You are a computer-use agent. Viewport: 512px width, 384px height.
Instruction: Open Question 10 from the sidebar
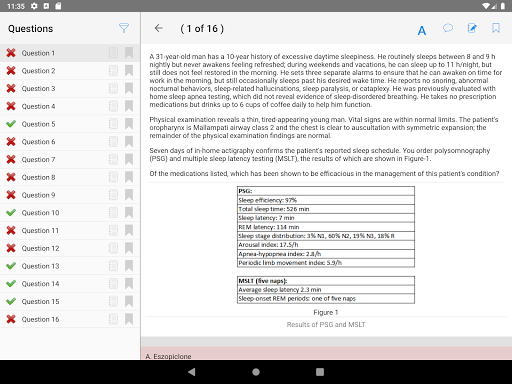point(70,213)
